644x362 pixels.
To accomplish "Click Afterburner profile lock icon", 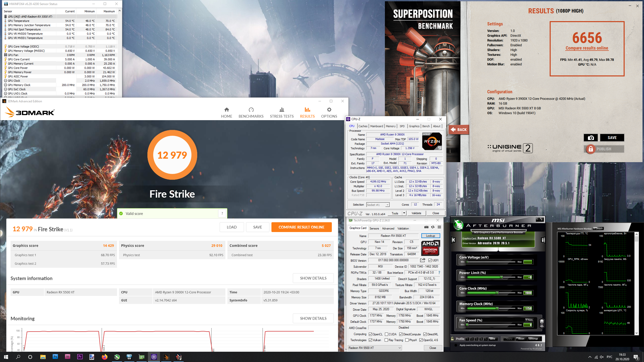I will pos(452,339).
